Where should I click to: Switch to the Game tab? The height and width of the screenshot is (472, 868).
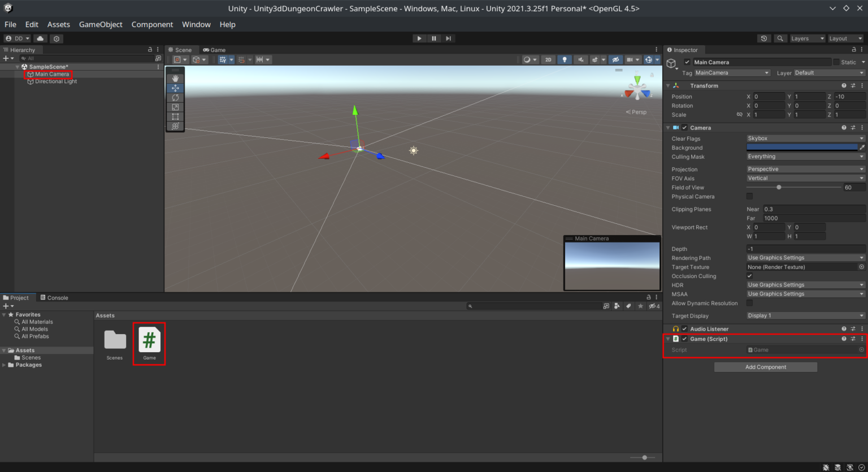[214, 50]
